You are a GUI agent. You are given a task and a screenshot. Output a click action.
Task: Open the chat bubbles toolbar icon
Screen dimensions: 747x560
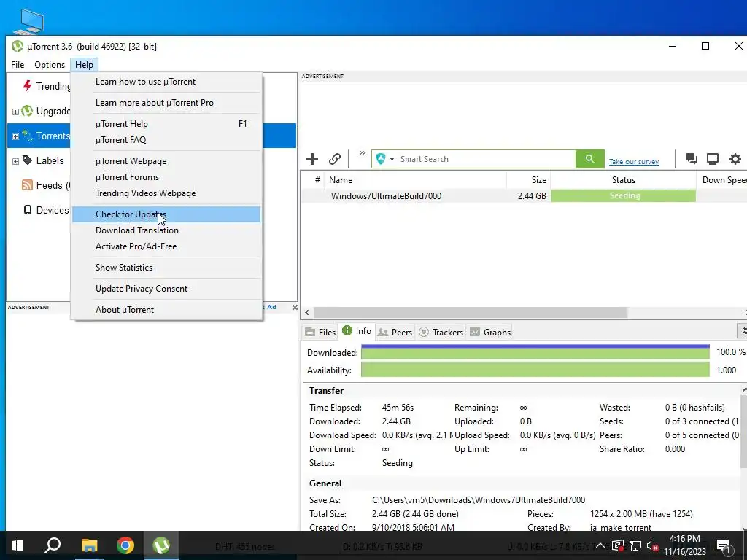click(692, 158)
